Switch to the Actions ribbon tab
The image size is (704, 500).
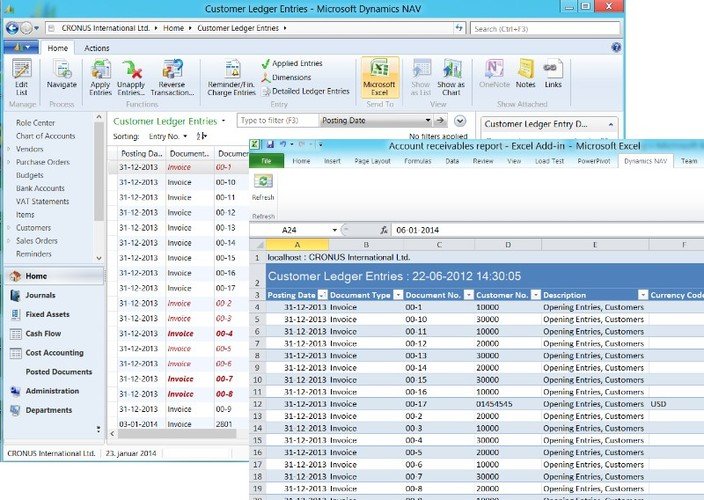97,48
